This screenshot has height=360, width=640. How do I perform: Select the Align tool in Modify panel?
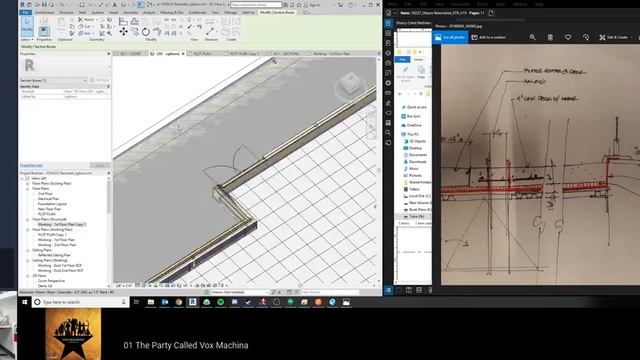point(124,21)
